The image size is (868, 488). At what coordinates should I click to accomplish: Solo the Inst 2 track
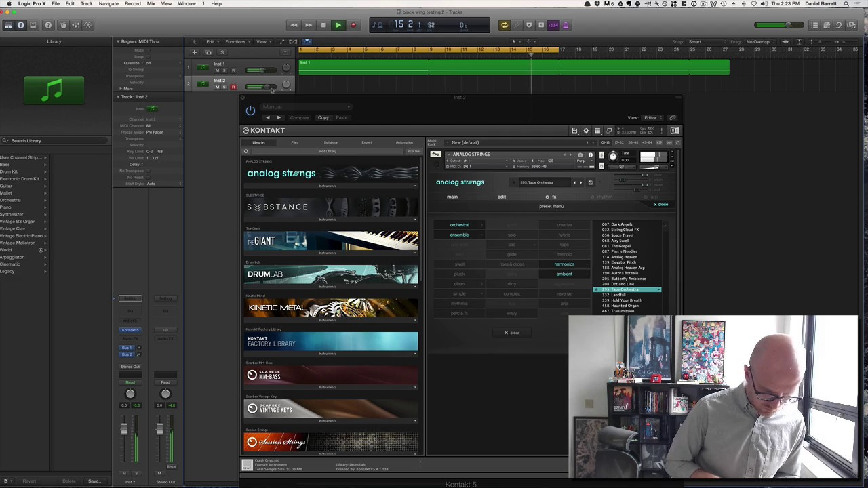(225, 87)
